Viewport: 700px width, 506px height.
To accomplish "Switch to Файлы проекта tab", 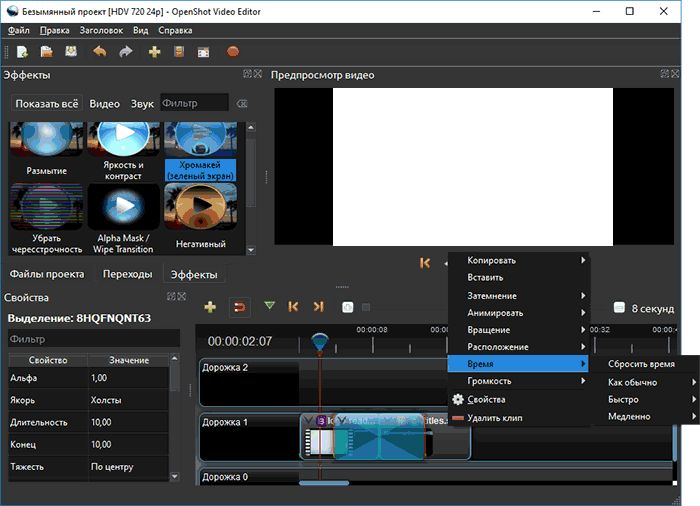I will point(47,274).
